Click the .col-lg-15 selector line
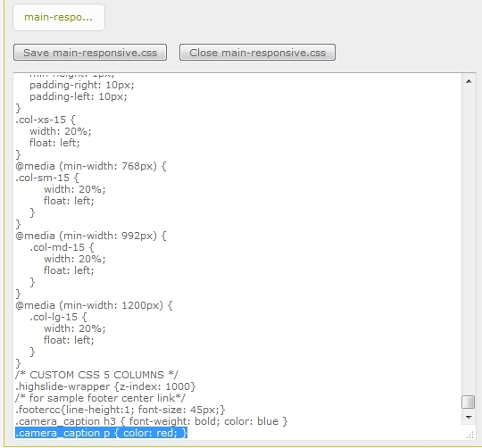482x448 pixels. click(x=58, y=317)
